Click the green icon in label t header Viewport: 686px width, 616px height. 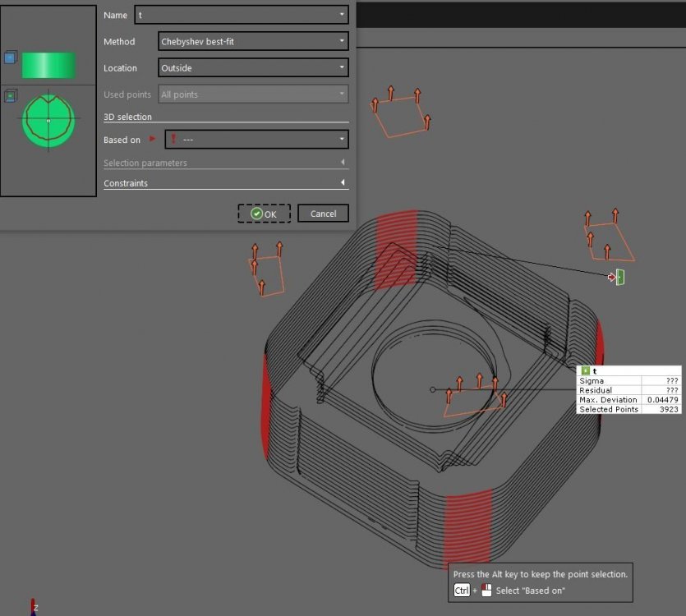(x=585, y=371)
